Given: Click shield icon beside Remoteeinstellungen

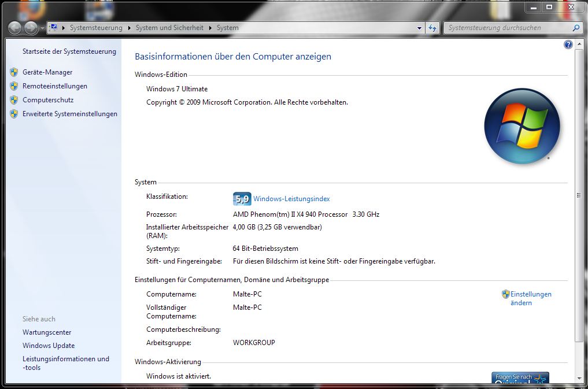Looking at the screenshot, I should coord(14,86).
